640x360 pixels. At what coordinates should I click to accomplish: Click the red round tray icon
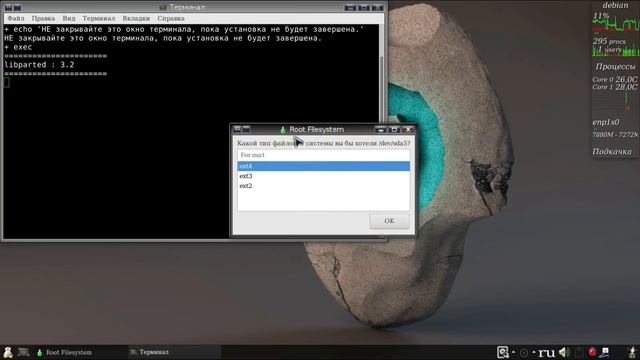(592, 352)
